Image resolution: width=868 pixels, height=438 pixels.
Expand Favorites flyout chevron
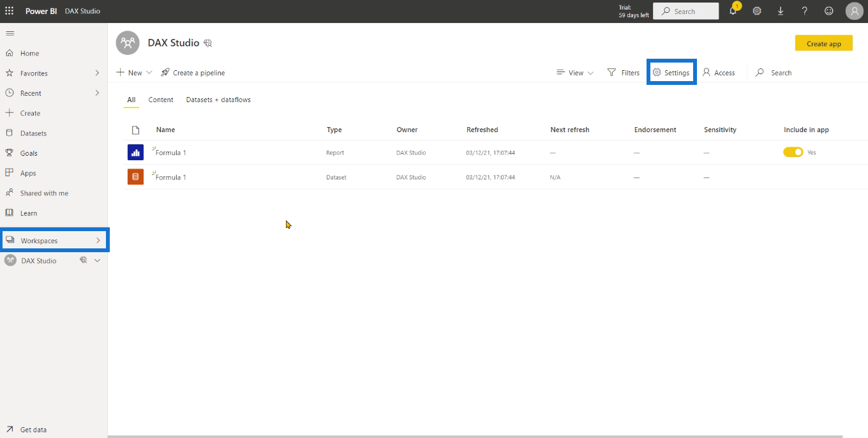(98, 73)
